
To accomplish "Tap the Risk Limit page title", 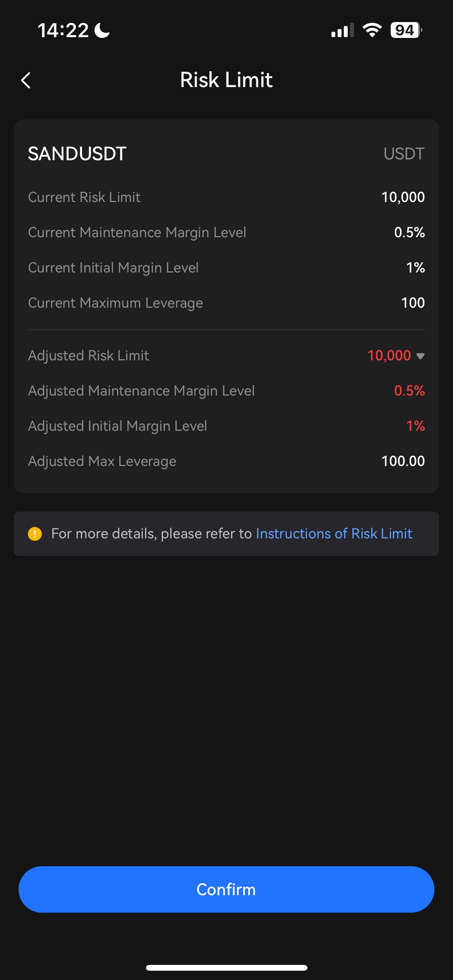I will point(226,80).
